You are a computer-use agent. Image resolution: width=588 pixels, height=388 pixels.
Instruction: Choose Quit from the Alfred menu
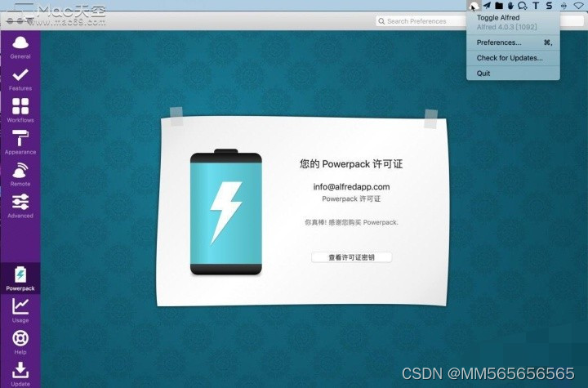click(513, 74)
